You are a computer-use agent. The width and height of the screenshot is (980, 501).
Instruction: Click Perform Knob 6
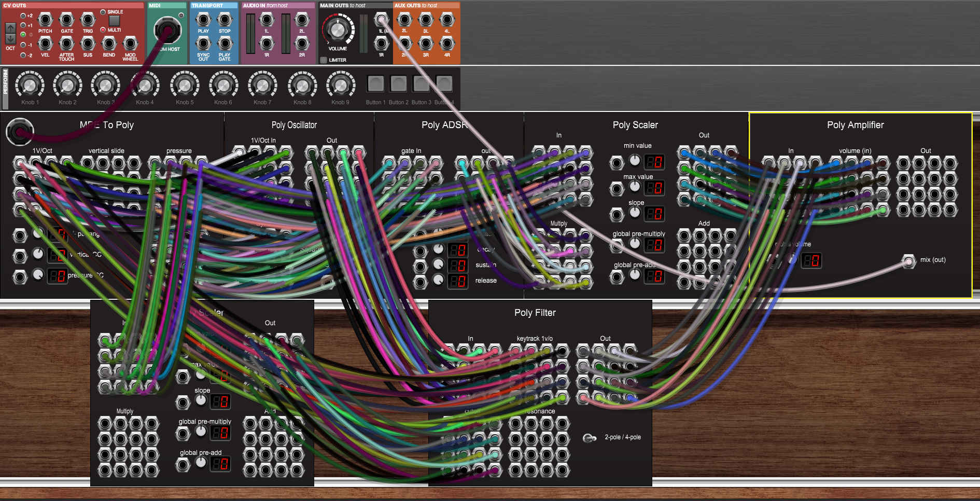point(223,85)
